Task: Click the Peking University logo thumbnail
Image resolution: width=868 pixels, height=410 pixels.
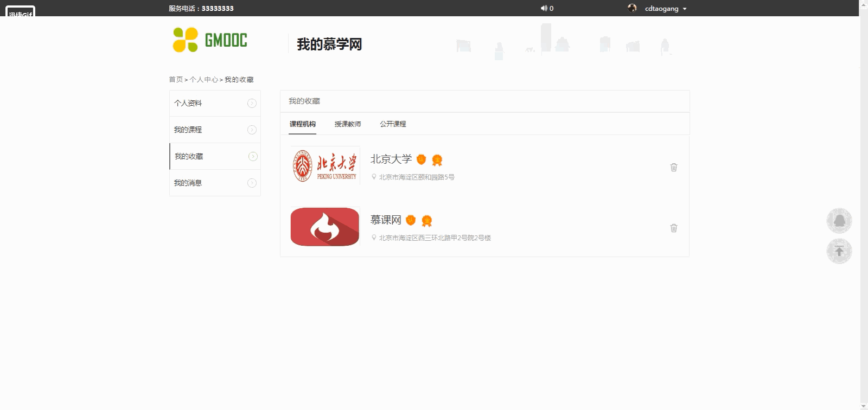Action: (x=325, y=165)
